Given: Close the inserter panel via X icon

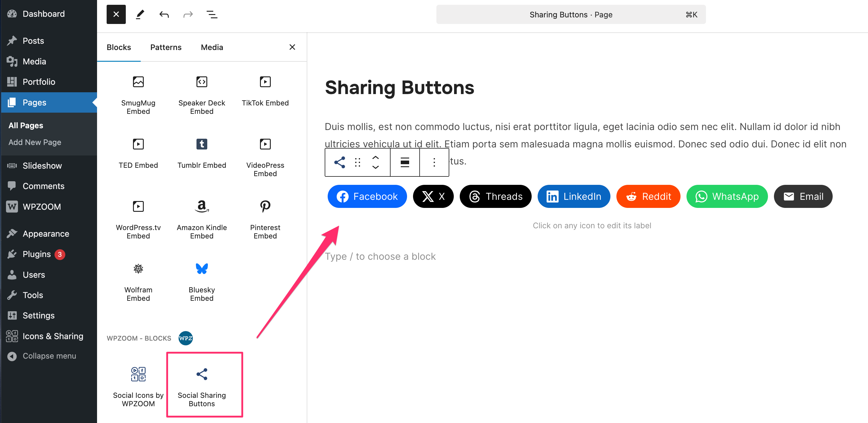Looking at the screenshot, I should [x=292, y=47].
